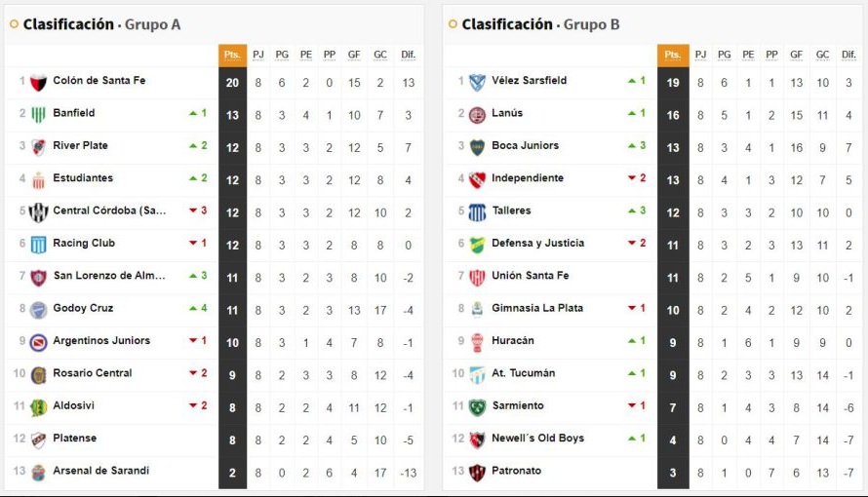Click the GF header in Grupo B
This screenshot has height=497, width=868.
[x=797, y=56]
